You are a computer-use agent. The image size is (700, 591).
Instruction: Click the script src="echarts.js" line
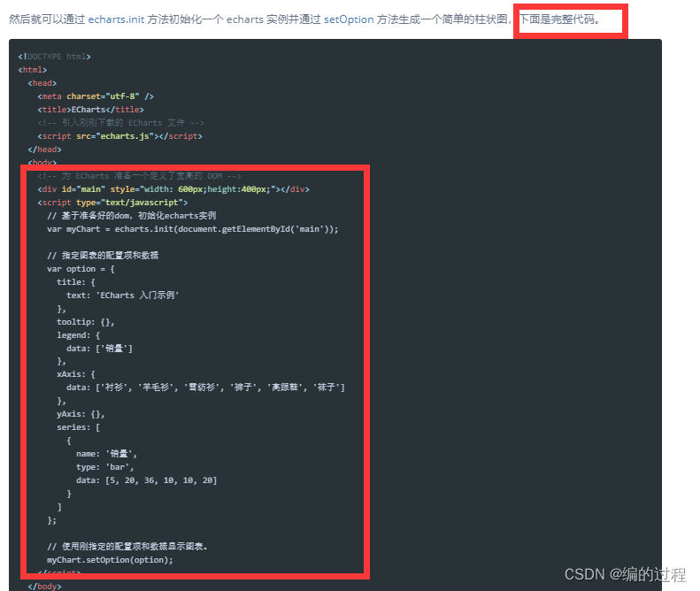119,136
